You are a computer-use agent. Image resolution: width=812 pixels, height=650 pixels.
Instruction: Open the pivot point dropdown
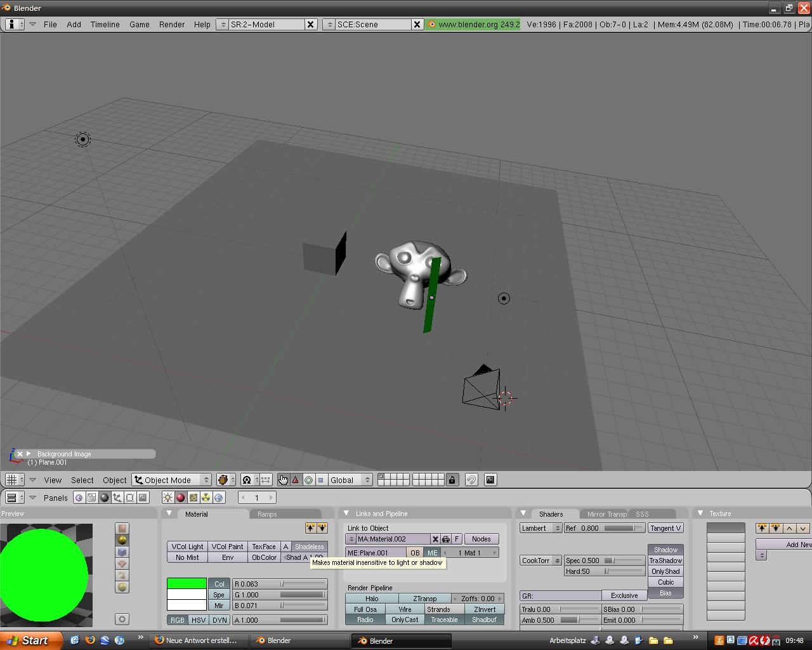[x=250, y=480]
